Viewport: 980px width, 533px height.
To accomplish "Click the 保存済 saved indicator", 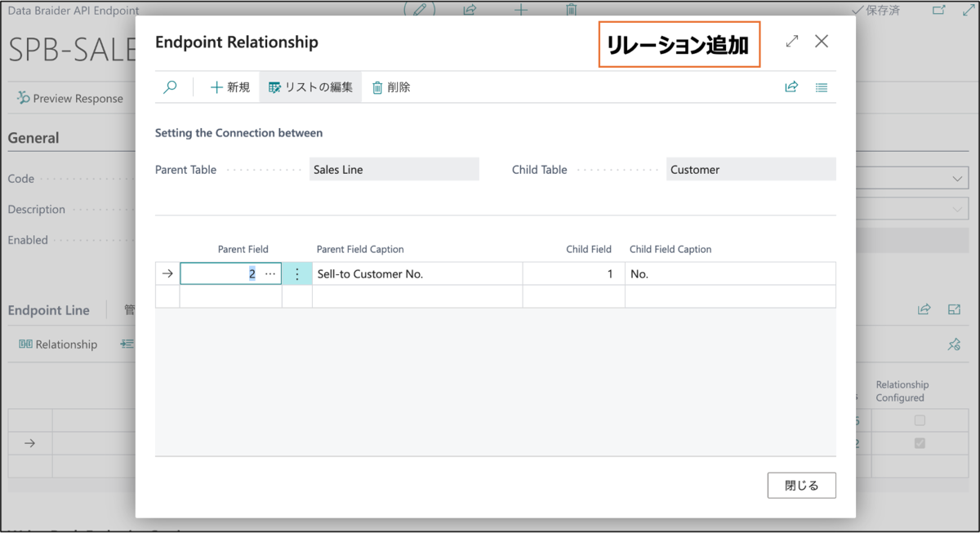I will point(875,11).
